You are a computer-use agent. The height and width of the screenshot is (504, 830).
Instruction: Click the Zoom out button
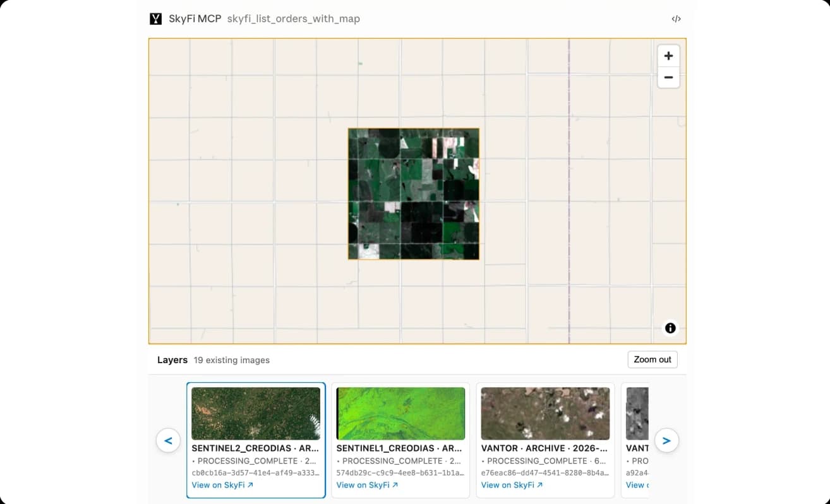(653, 359)
